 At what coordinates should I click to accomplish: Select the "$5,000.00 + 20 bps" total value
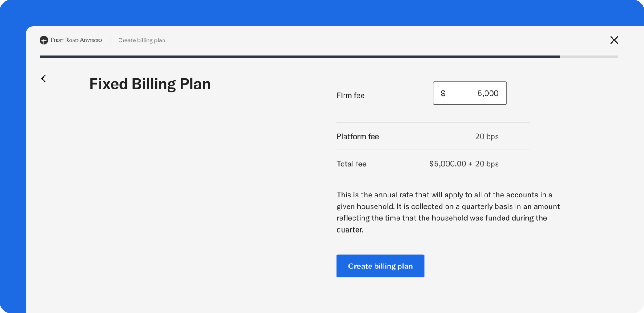464,164
